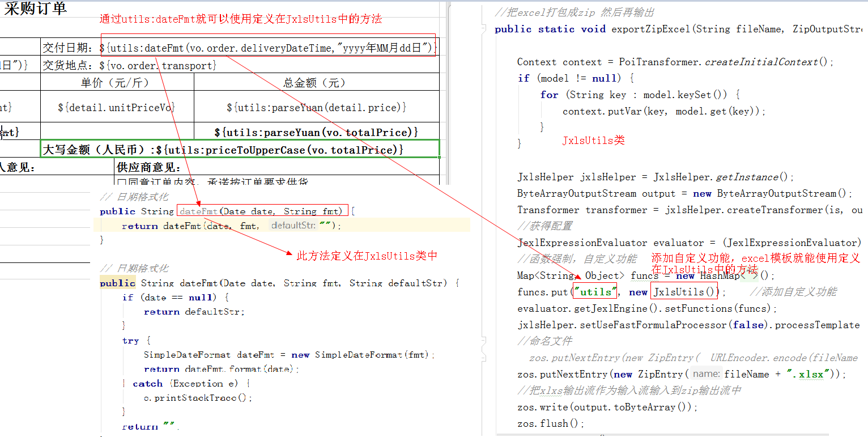Tick the 同意订单内容 checkbox in supplier cell
Image resolution: width=868 pixels, height=437 pixels.
pos(120,182)
